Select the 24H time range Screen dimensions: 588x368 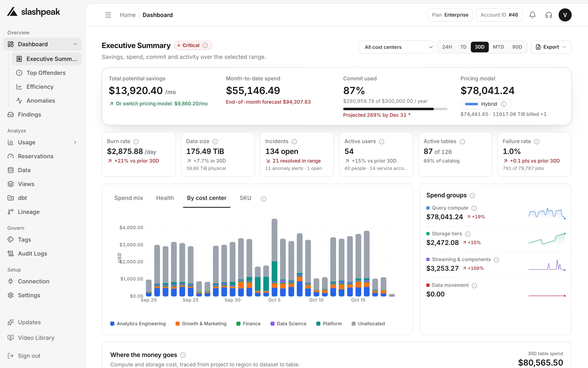click(x=447, y=47)
